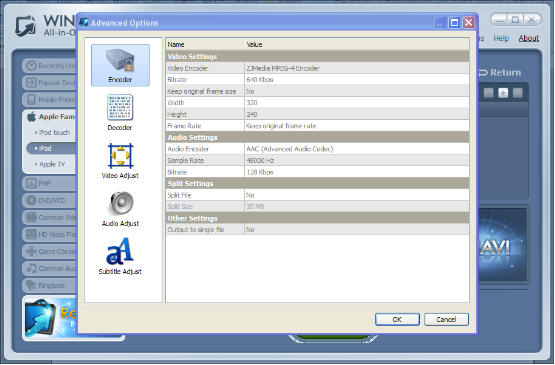Click the plus icon under Return
The height and width of the screenshot is (365, 555).
pos(503,93)
